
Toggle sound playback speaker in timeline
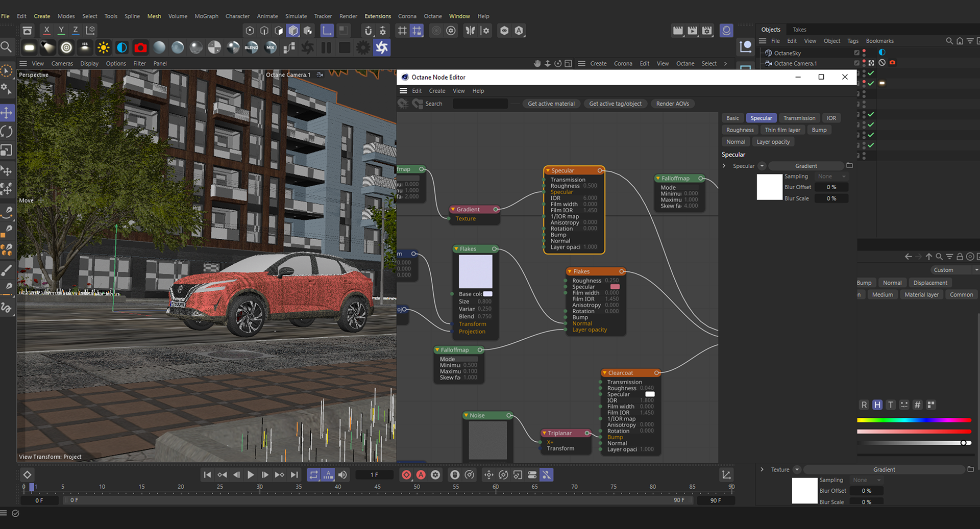[x=342, y=475]
